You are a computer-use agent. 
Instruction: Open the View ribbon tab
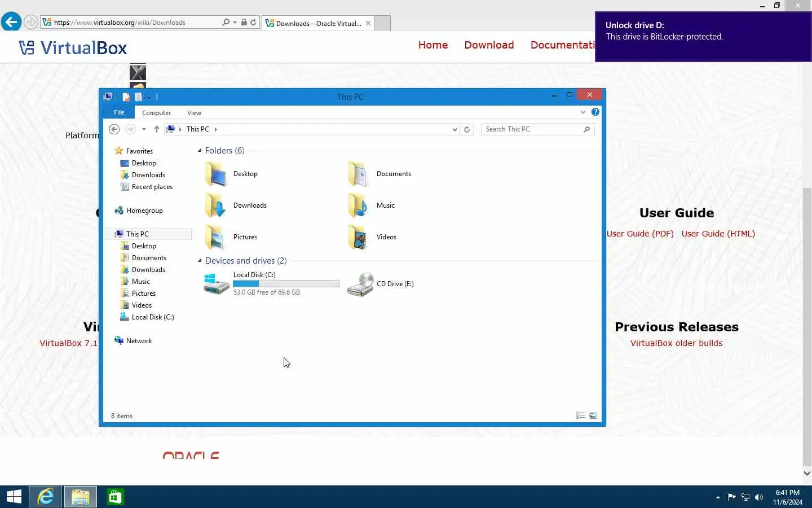194,113
